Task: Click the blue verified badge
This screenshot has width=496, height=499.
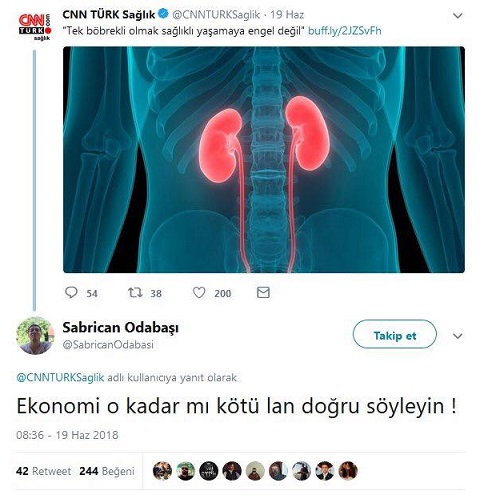Action: pos(163,14)
